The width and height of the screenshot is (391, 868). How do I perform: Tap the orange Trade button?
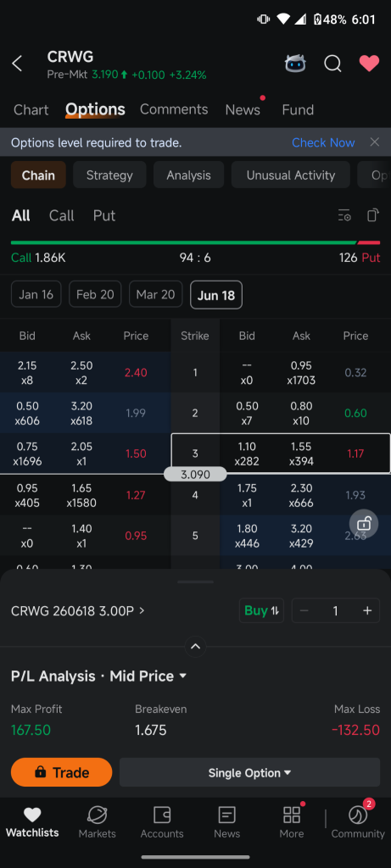61,772
